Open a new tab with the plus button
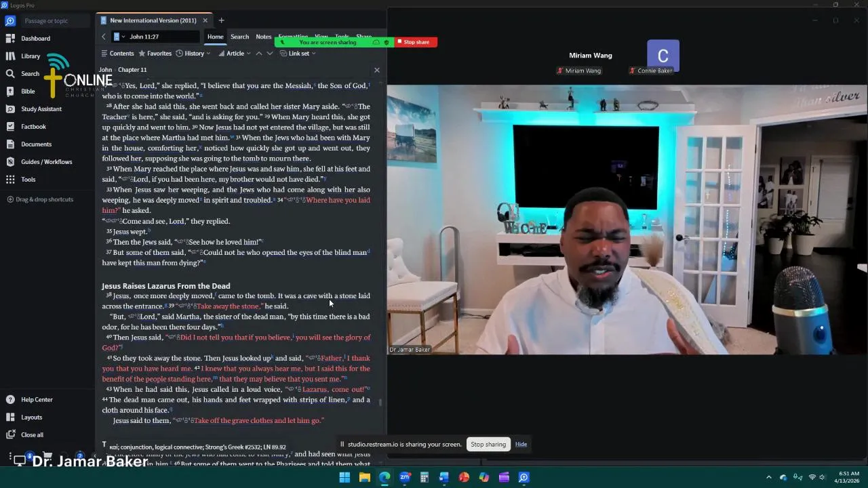 pyautogui.click(x=221, y=20)
